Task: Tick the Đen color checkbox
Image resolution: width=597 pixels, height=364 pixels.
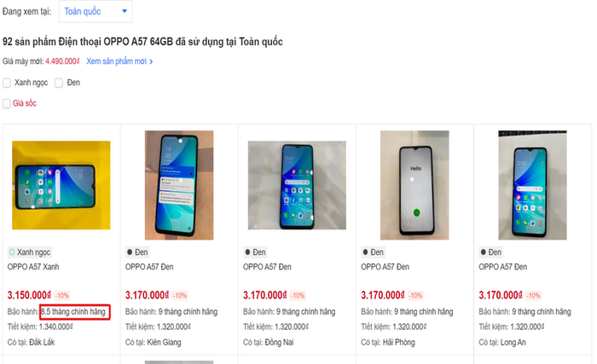Action: point(60,83)
